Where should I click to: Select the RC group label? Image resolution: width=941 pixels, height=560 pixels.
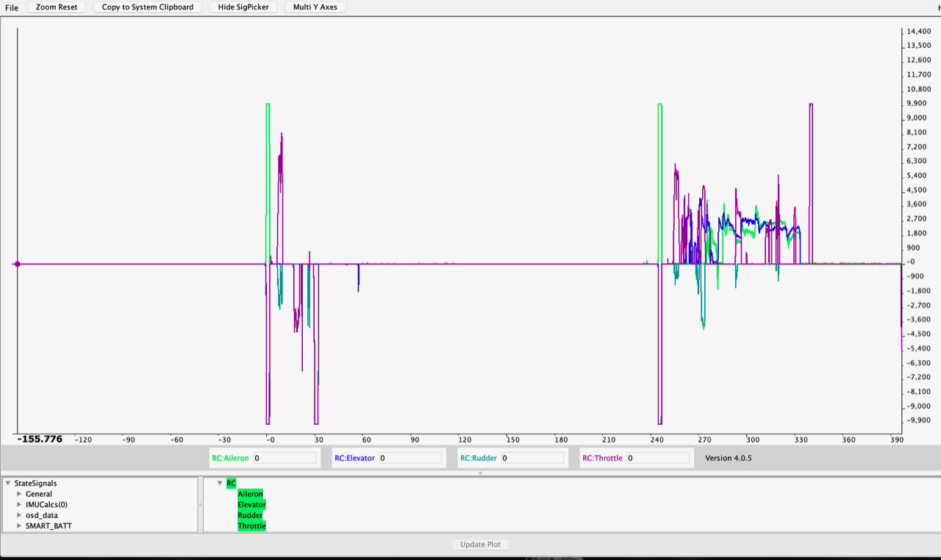231,484
